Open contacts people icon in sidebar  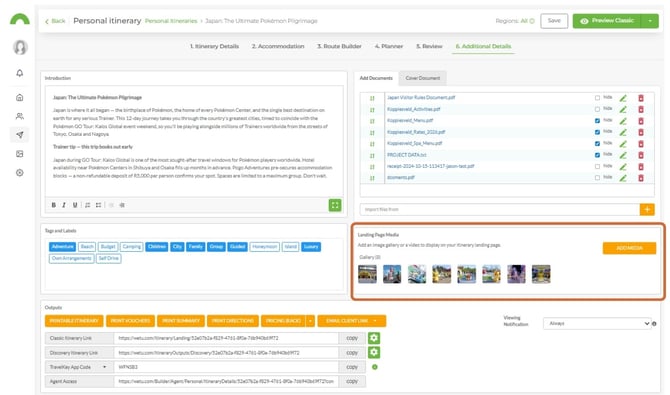coord(20,116)
